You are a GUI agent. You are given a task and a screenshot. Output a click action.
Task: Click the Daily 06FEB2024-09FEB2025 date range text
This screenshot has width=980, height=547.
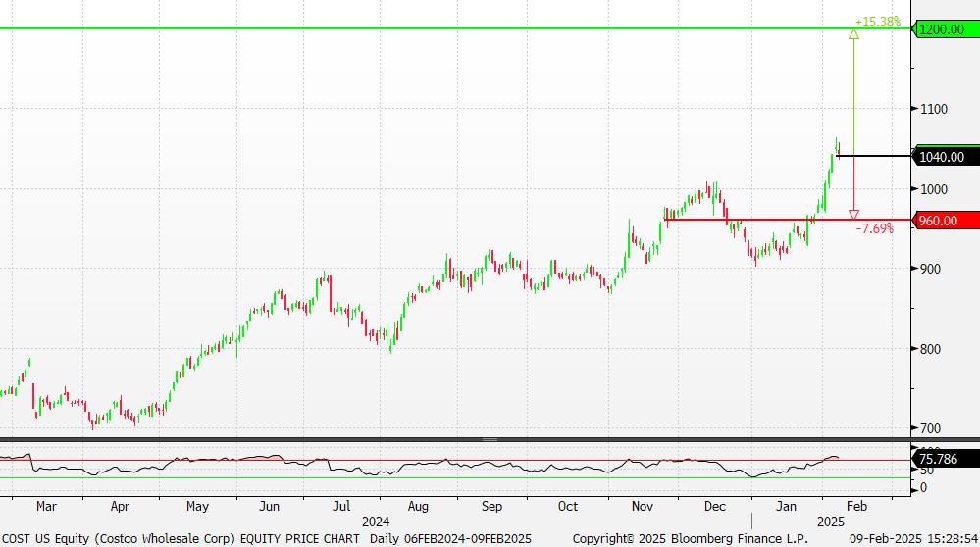pyautogui.click(x=450, y=539)
